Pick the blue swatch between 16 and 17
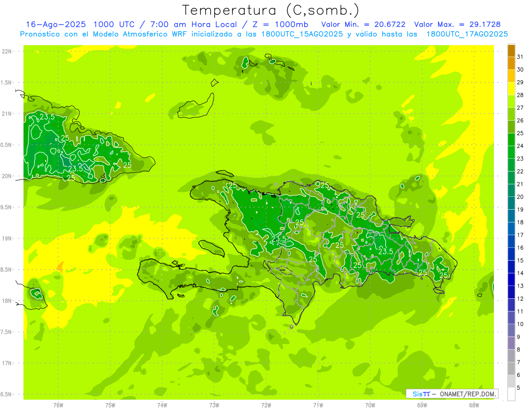The width and height of the screenshot is (532, 411). tap(511, 241)
